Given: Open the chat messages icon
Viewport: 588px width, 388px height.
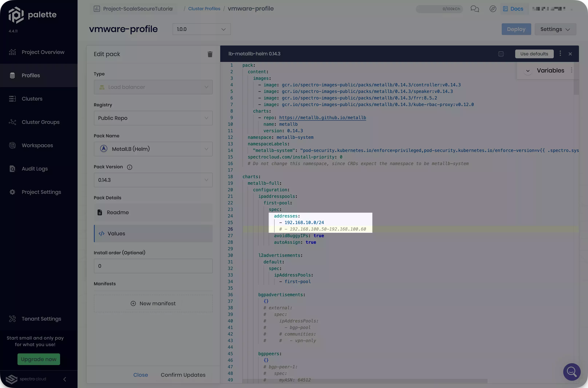Looking at the screenshot, I should click(x=475, y=9).
